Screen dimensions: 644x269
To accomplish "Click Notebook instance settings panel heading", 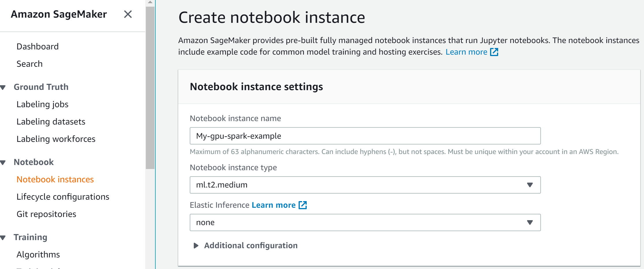I will click(x=256, y=87).
